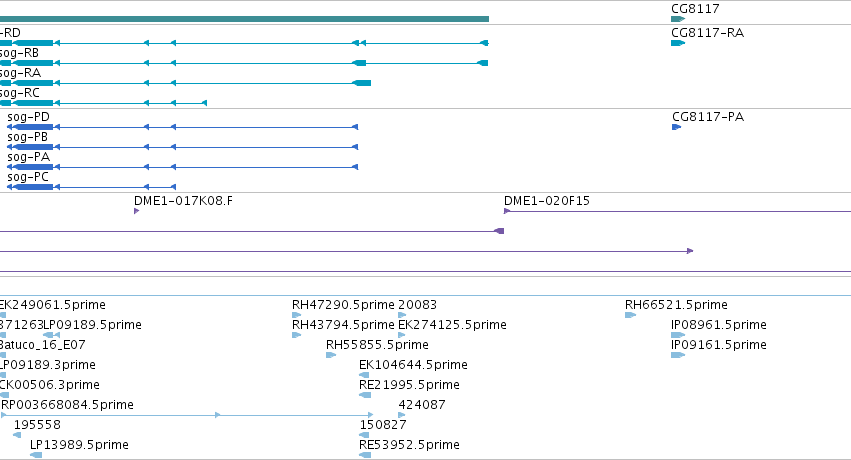Click the sog-PC protein feature

[x=91, y=187]
